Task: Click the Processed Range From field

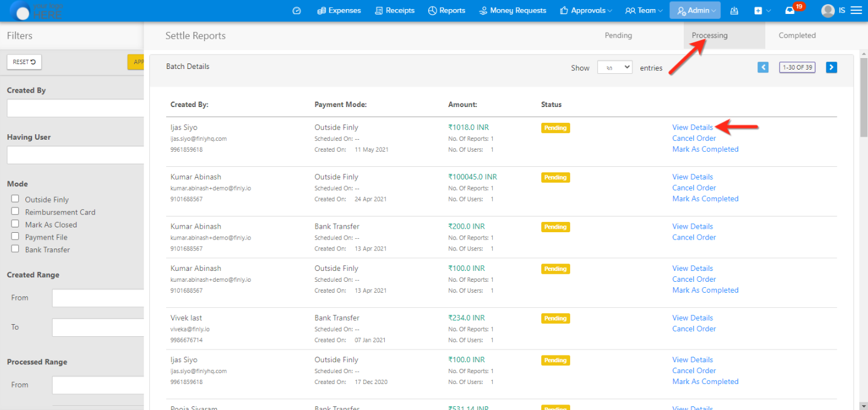Action: pos(98,385)
